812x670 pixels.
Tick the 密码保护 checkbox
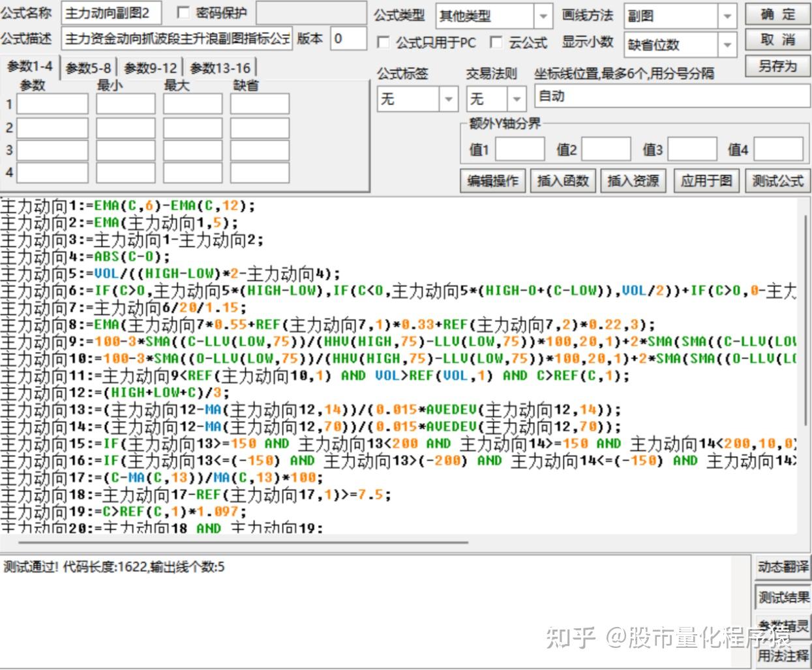pyautogui.click(x=183, y=12)
